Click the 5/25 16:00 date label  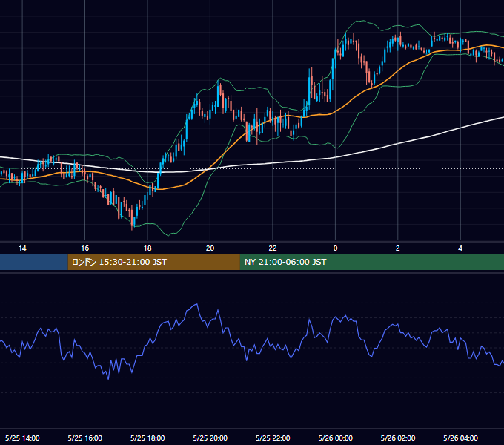pyautogui.click(x=84, y=438)
